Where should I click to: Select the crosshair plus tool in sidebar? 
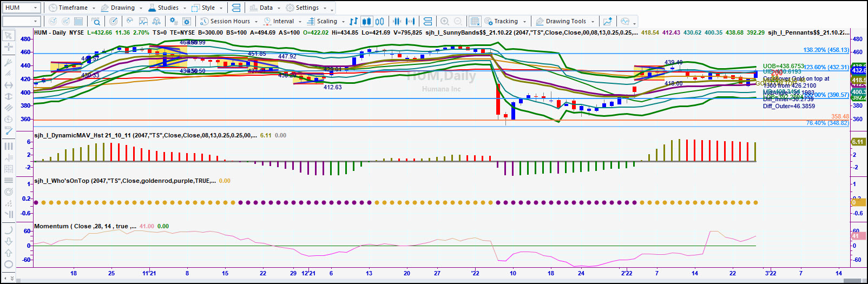[8, 47]
